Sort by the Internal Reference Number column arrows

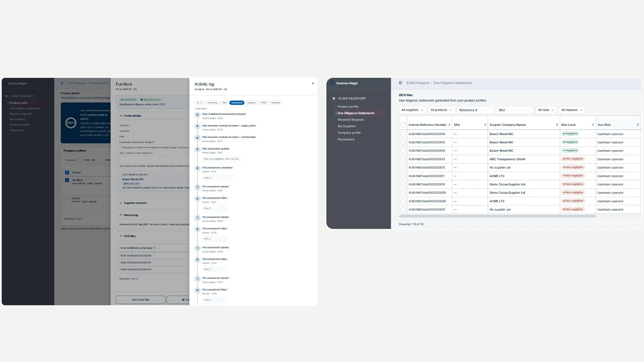pyautogui.click(x=449, y=125)
